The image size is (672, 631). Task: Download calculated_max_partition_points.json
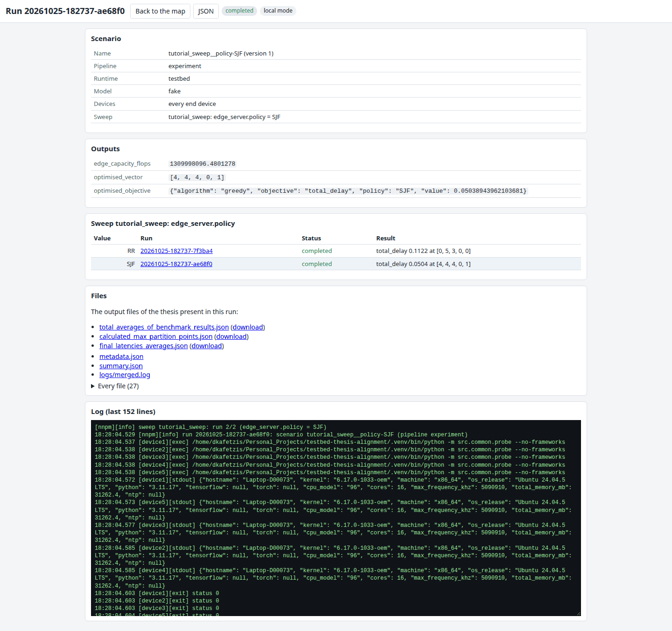click(x=231, y=337)
